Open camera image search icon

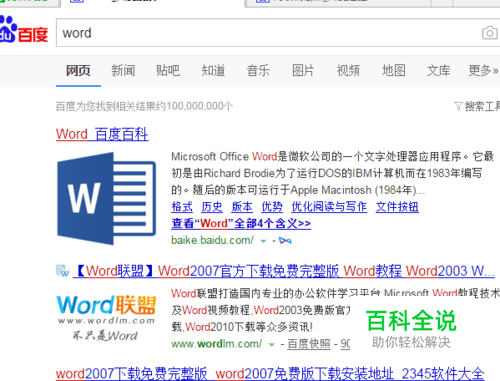[x=490, y=33]
